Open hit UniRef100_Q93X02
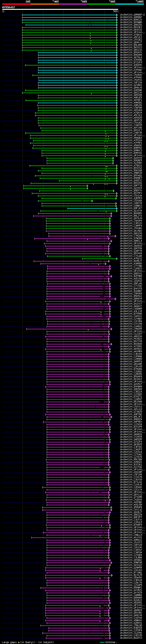Screen dimensions: 146x644 pos(131,30)
